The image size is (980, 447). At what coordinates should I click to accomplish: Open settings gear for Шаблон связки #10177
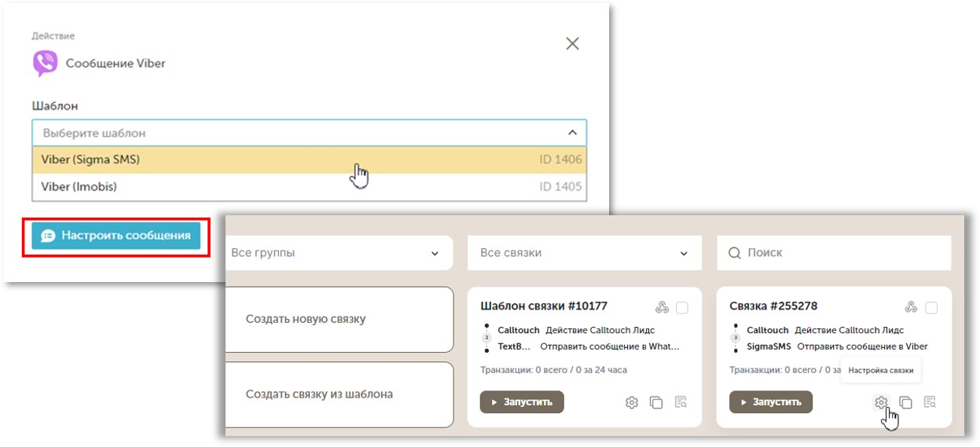pyautogui.click(x=632, y=402)
